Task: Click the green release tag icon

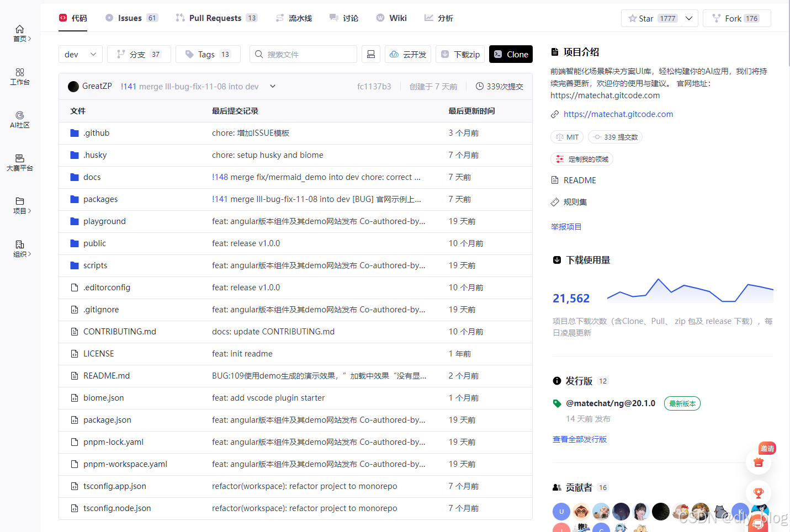Action: (x=557, y=403)
